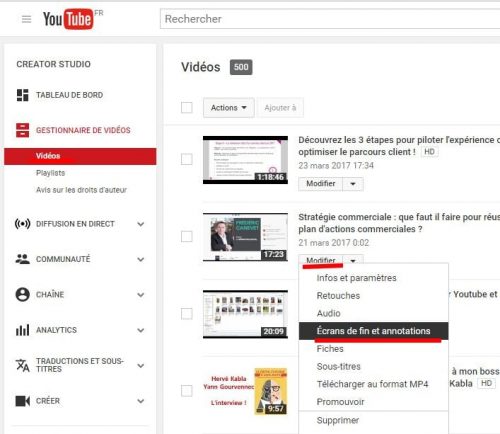Open Playlists in the sidebar

coord(50,173)
